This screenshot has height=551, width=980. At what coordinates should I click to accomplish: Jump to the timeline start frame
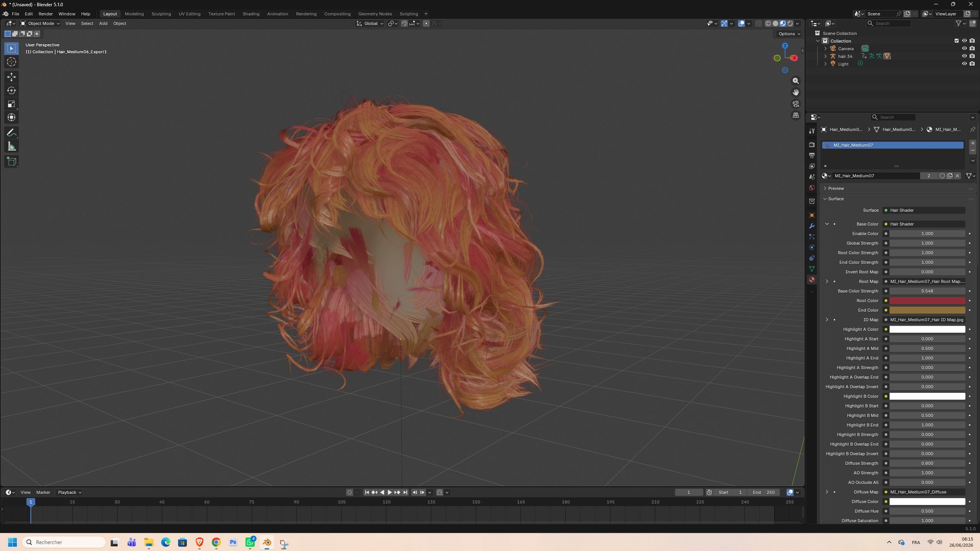tap(366, 493)
